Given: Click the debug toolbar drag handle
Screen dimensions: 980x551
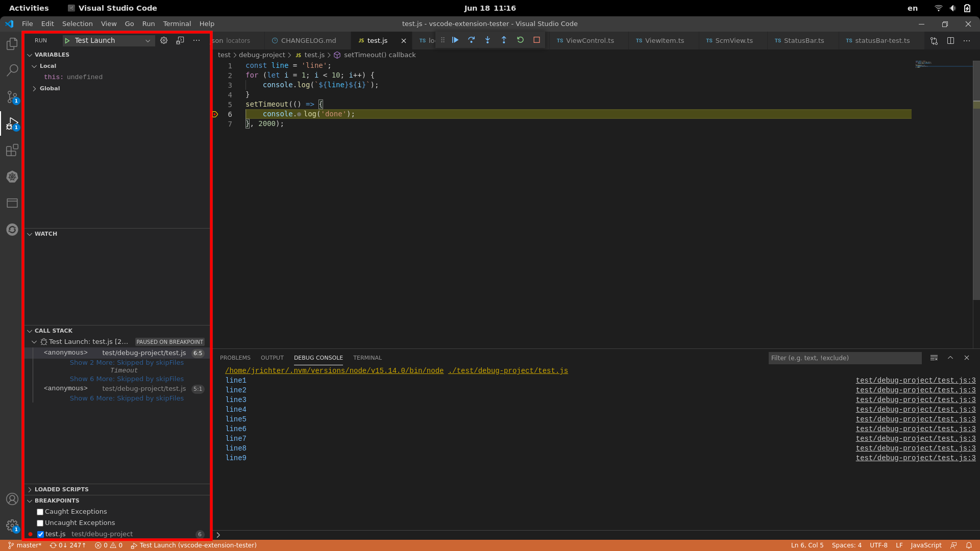Looking at the screenshot, I should pyautogui.click(x=443, y=40).
